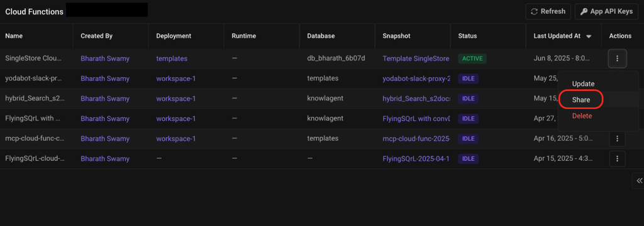This screenshot has width=644, height=226.
Task: Click the key icon for App API Keys
Action: point(584,11)
